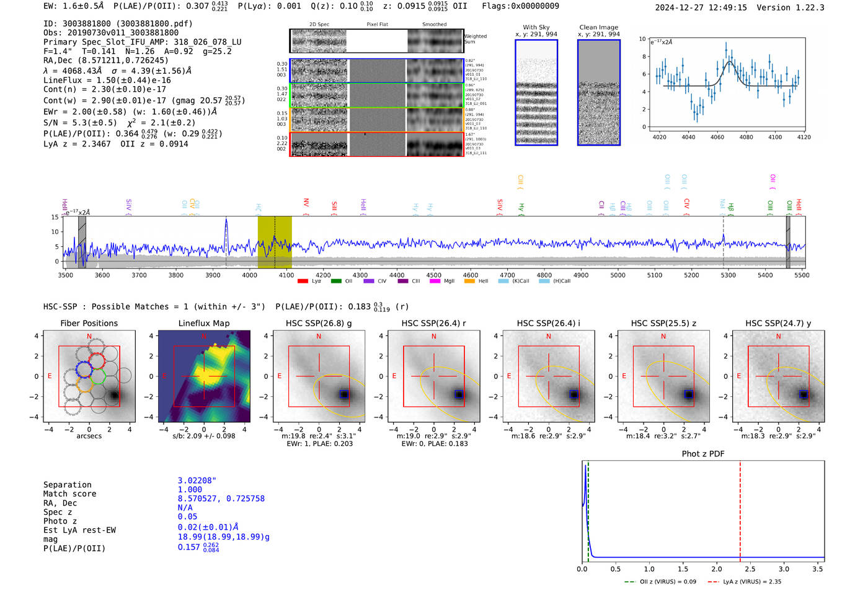The width and height of the screenshot is (868, 591).
Task: Select the Weighted Sum 2D spectrum row
Action: tap(377, 41)
